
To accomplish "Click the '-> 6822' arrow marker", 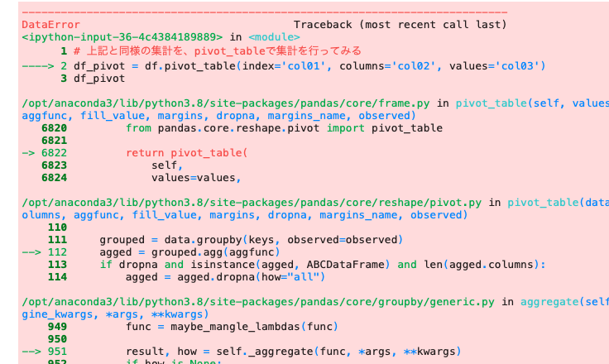I will [x=44, y=154].
